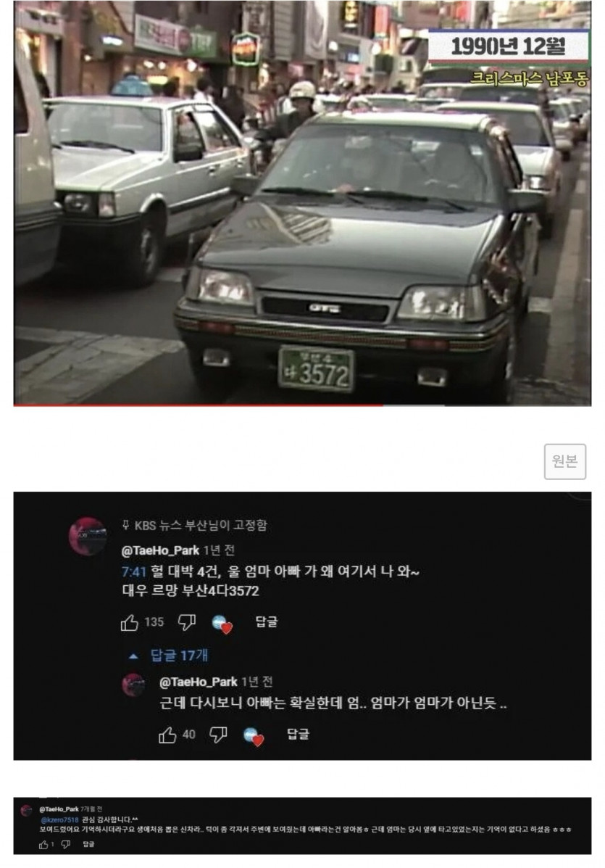605x868 pixels.
Task: Dislike the reply with 40 likes
Action: pos(218,735)
